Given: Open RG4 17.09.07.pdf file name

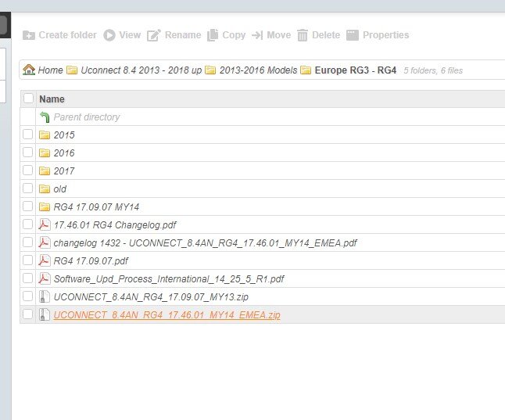Looking at the screenshot, I should click(x=91, y=261).
